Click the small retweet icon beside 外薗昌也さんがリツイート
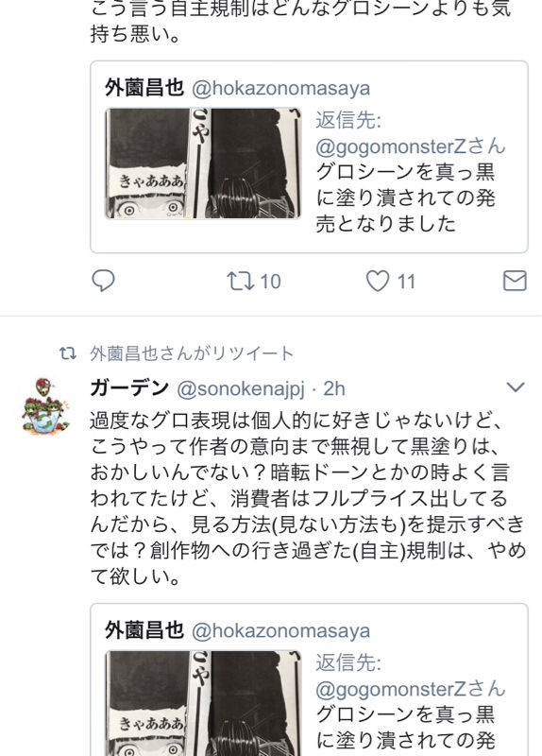The height and width of the screenshot is (756, 542). click(x=68, y=353)
